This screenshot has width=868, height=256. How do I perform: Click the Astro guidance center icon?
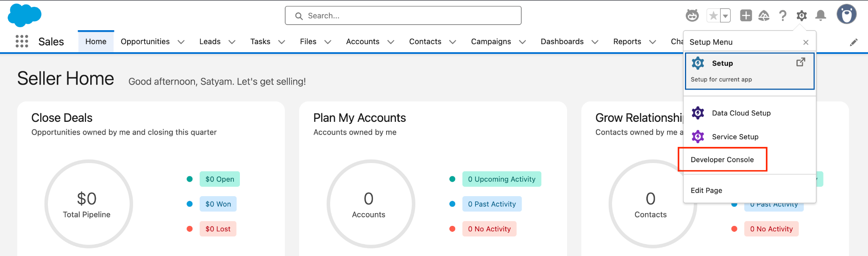(x=692, y=16)
